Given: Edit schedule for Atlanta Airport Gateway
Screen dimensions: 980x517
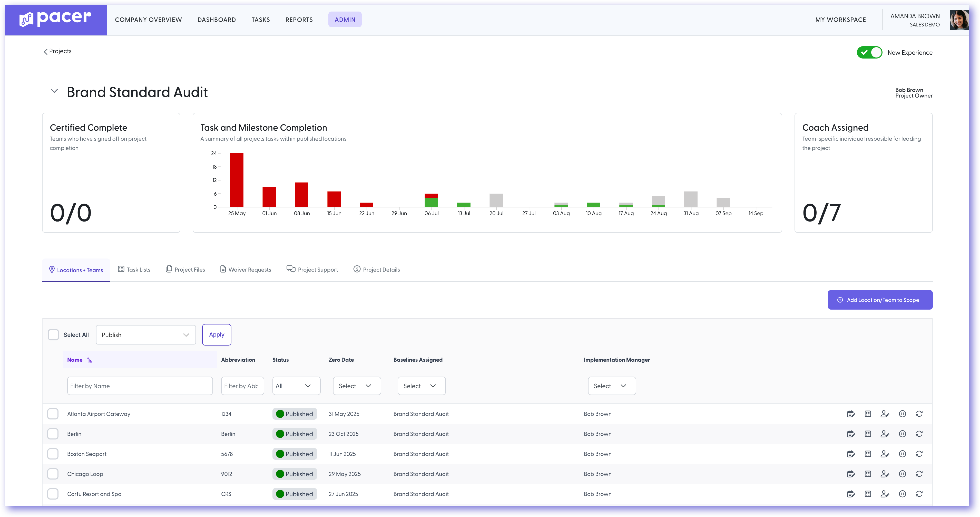Looking at the screenshot, I should (851, 414).
